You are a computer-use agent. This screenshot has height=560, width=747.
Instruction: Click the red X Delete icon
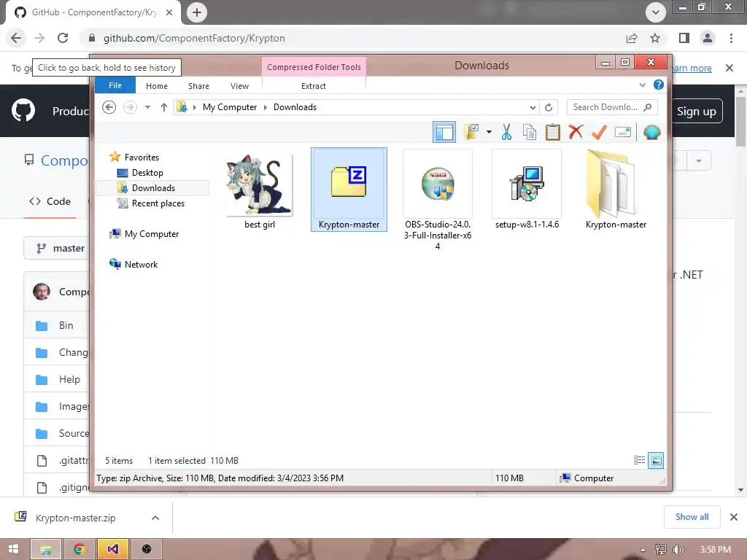pyautogui.click(x=576, y=132)
